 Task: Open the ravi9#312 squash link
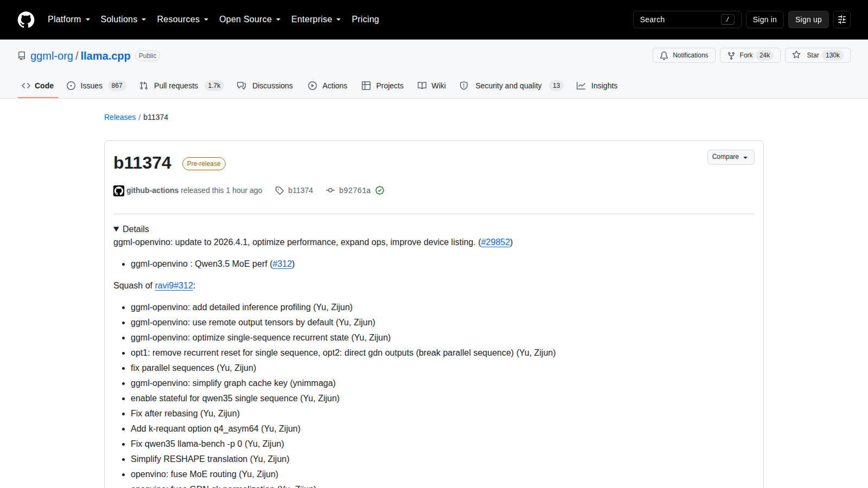tap(174, 286)
